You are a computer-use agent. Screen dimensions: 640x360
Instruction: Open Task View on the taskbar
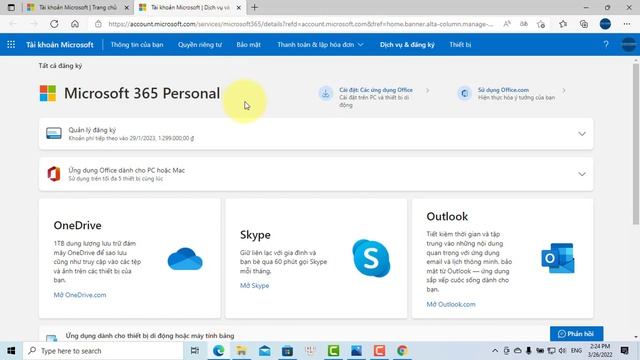click(195, 351)
